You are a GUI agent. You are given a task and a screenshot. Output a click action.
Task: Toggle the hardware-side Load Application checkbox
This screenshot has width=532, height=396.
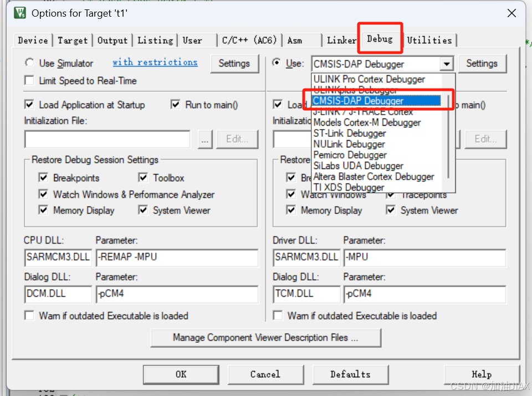[278, 105]
